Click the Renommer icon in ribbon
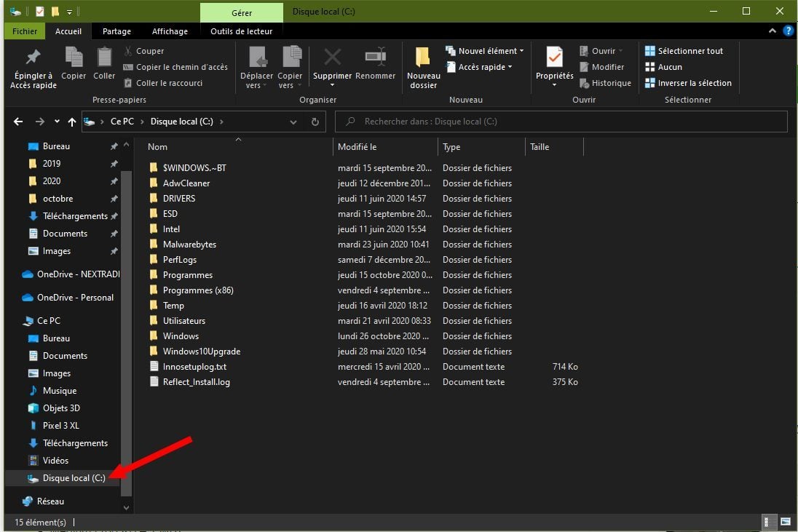 pyautogui.click(x=375, y=57)
